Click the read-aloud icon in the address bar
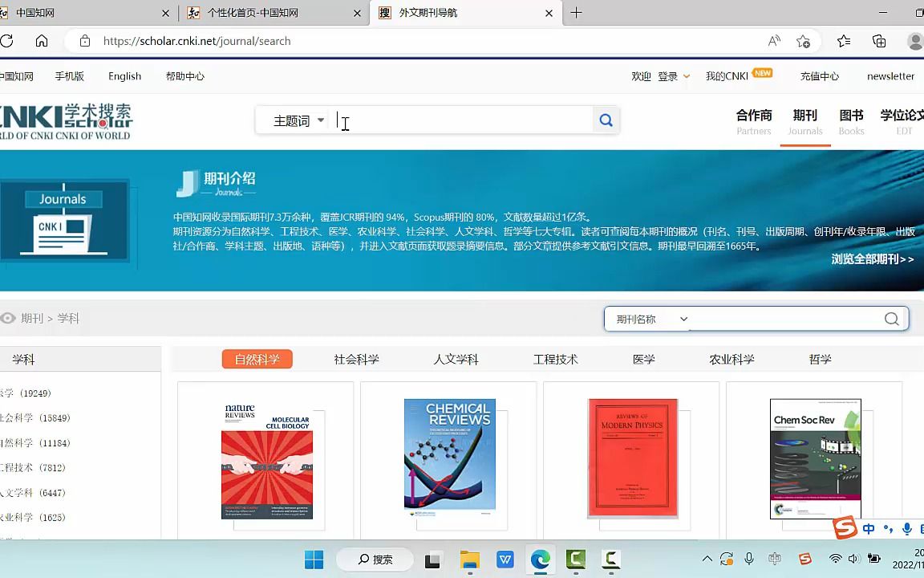 (772, 41)
